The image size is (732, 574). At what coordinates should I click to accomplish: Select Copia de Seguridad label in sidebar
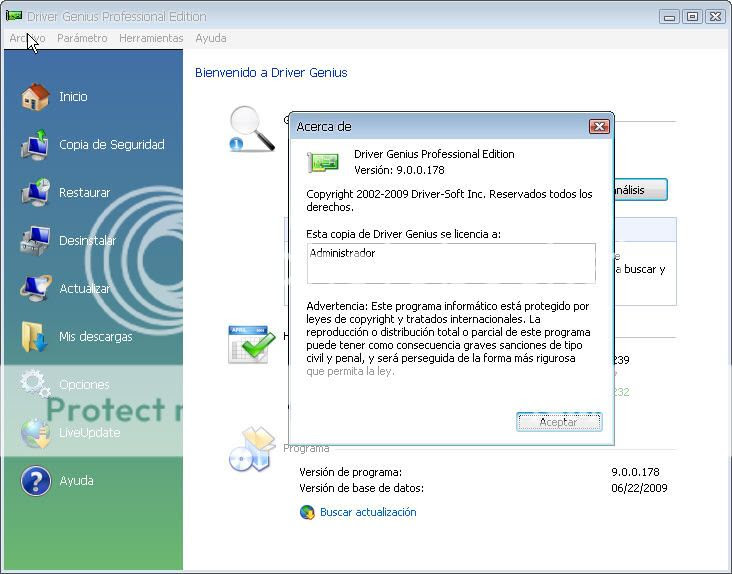coord(112,145)
